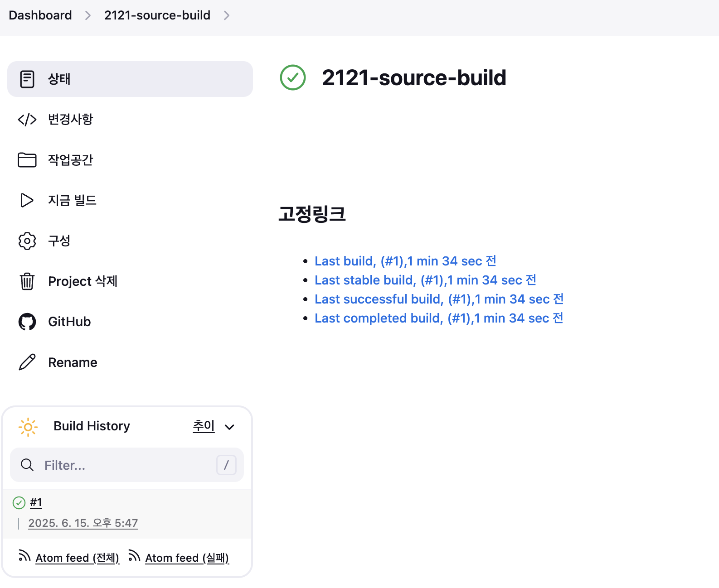Screen dimensions: 719x588
Task: Open the breadcrumb chevron after 2121-source-build
Action: [x=227, y=15]
